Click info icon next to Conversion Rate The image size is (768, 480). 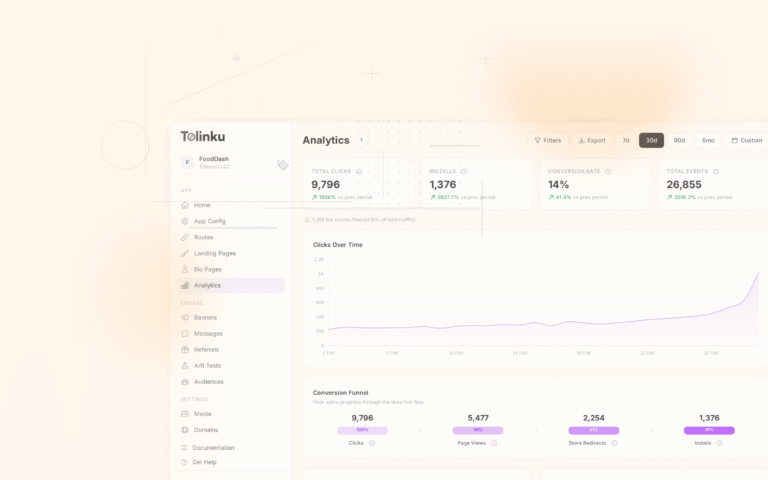(x=608, y=171)
